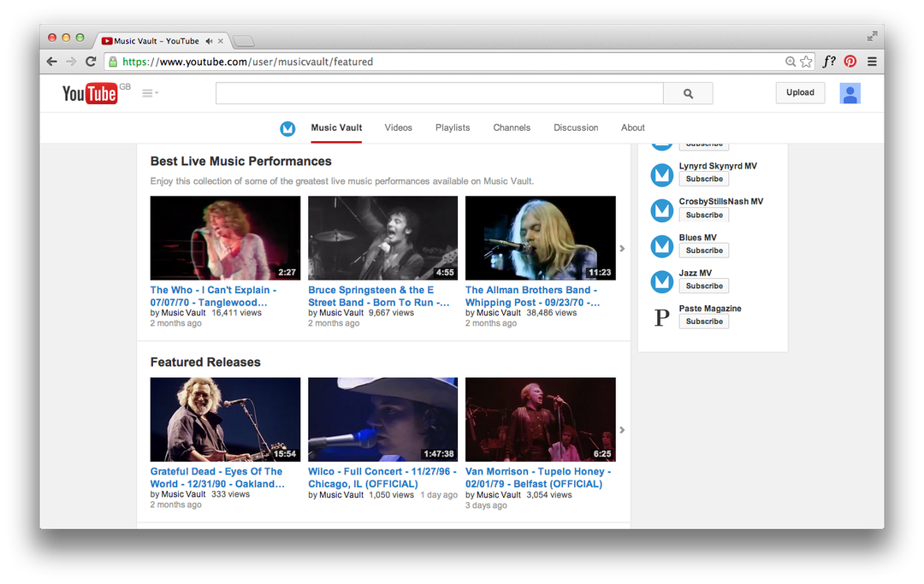Click CrosbyStillsNash MV channel name
The height and width of the screenshot is (584, 924).
tap(720, 201)
